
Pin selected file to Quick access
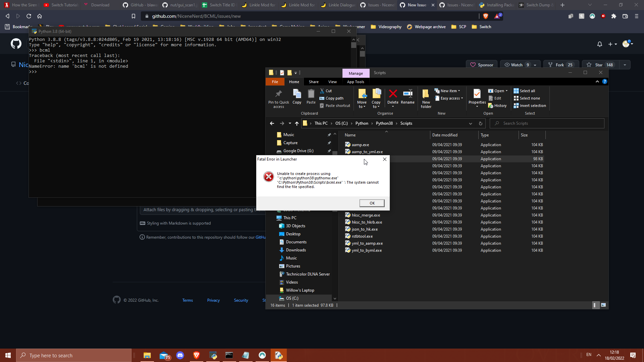point(278,98)
